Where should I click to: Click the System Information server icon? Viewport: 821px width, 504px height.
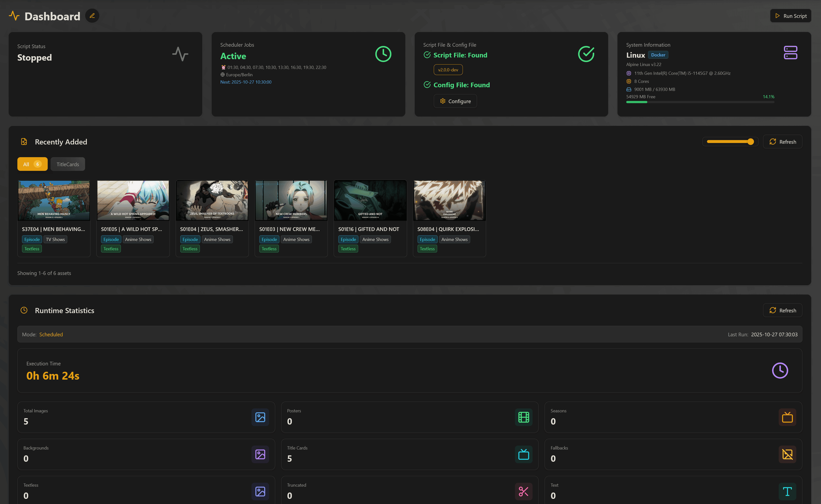coord(790,53)
